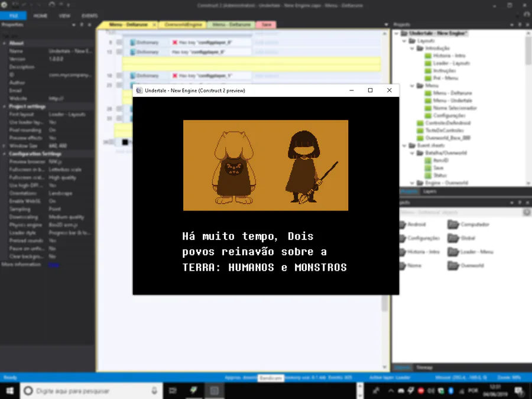
Task: Select Save event sheet icon in Projects
Action: 428,168
